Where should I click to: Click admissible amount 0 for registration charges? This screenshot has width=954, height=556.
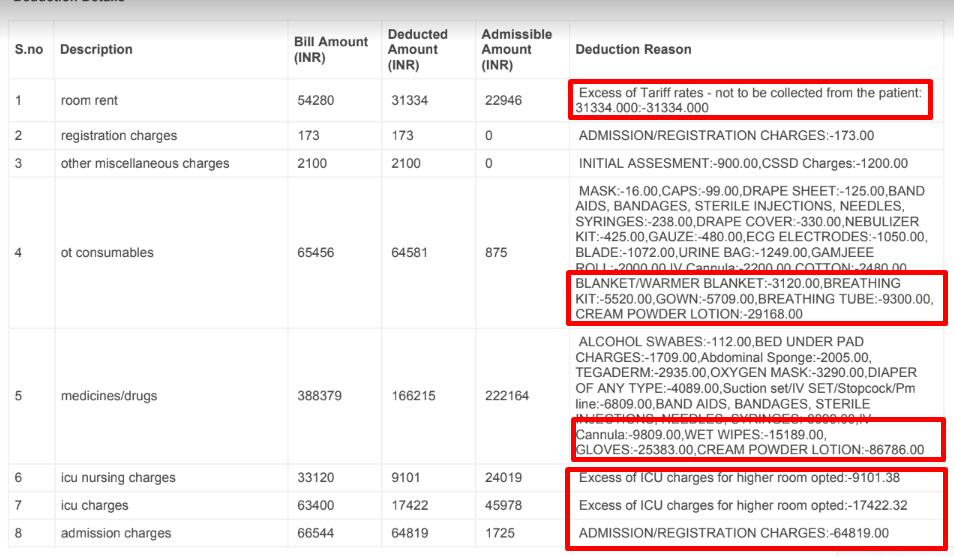489,136
